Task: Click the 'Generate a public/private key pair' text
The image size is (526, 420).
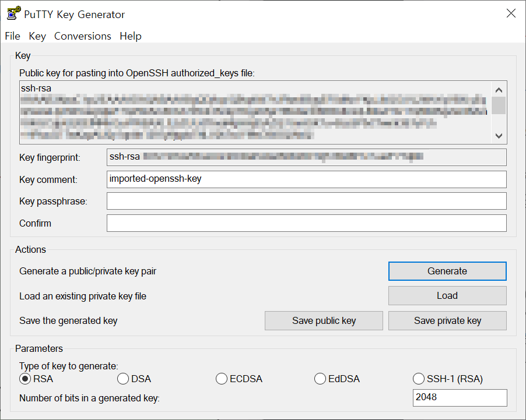Action: click(88, 271)
